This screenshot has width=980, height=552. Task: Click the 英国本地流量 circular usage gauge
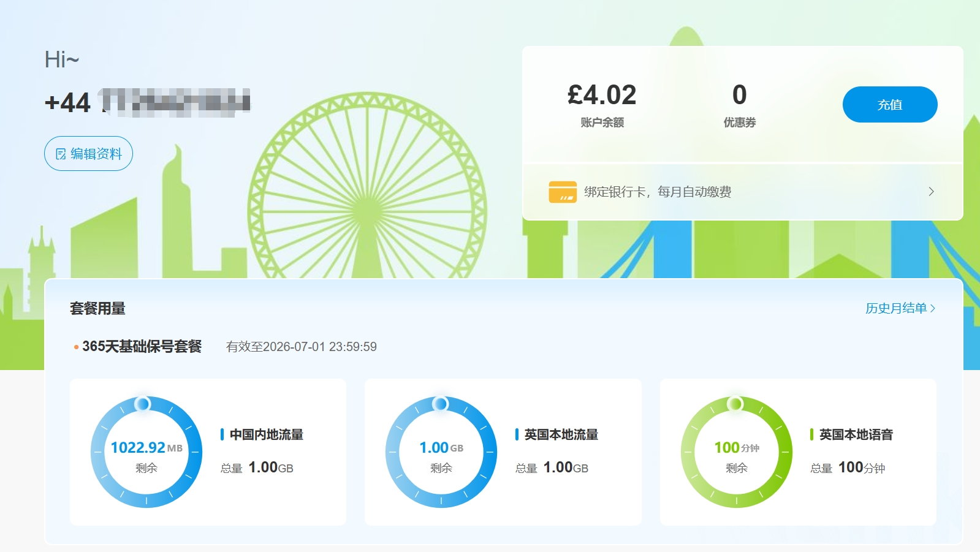click(441, 452)
